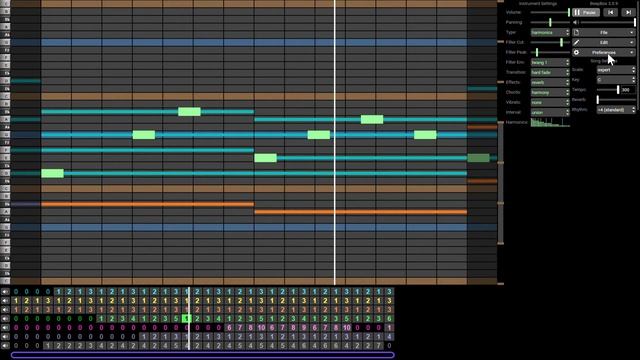Adjust the Panning slider
Screen dimensions: 640x360
click(x=550, y=22)
